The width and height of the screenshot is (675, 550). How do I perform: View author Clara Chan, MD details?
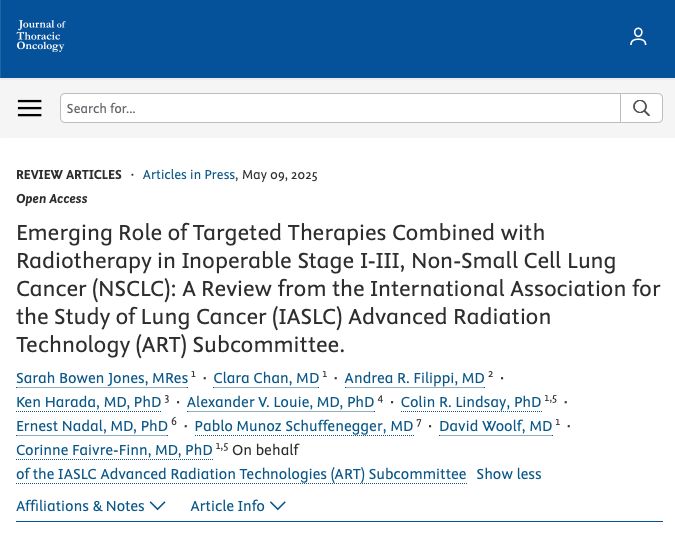pyautogui.click(x=266, y=378)
